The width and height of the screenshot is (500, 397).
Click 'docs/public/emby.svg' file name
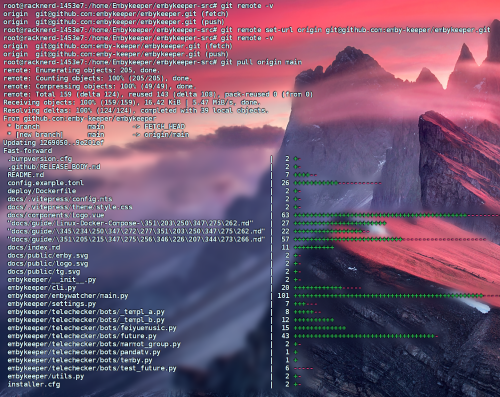48,255
